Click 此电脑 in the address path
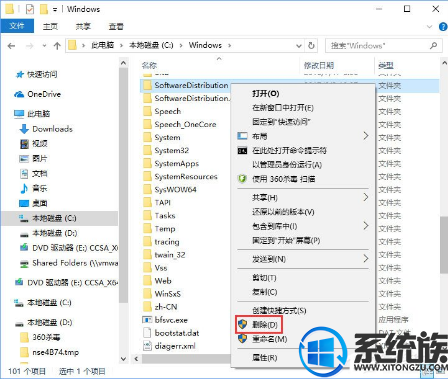448x380 pixels. [103, 45]
